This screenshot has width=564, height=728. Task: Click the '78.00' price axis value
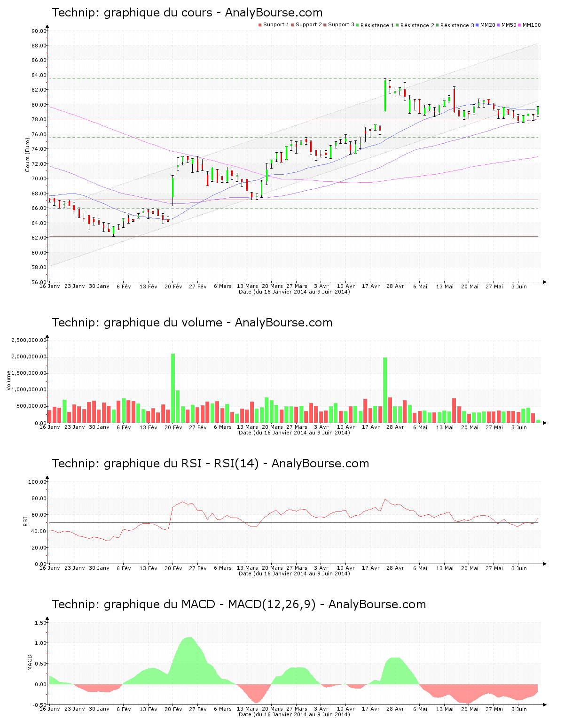(x=39, y=119)
